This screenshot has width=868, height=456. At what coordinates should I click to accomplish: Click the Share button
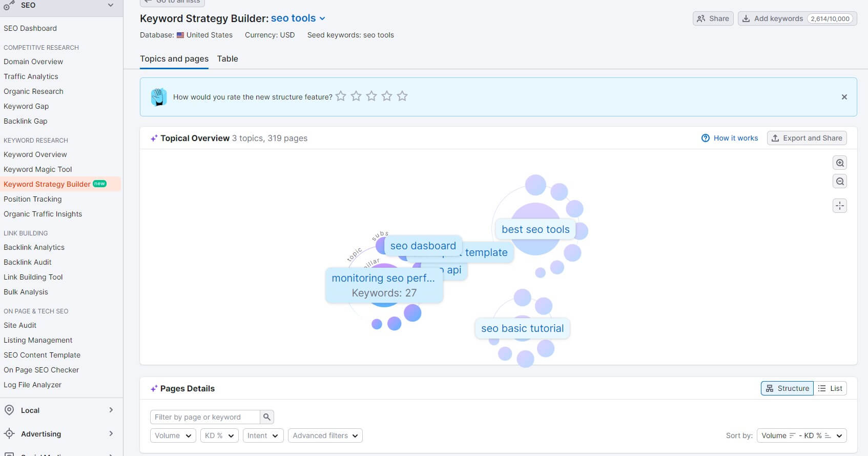tap(713, 18)
